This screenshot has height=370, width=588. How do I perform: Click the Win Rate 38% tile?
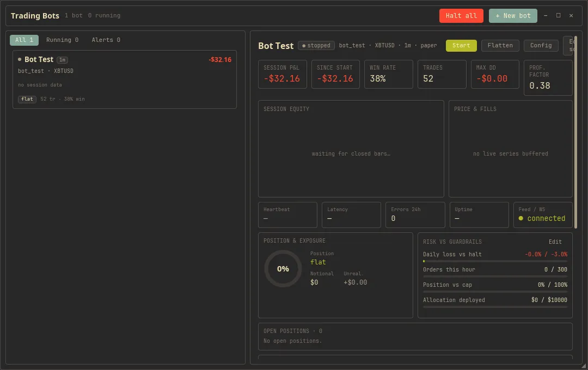click(x=389, y=74)
